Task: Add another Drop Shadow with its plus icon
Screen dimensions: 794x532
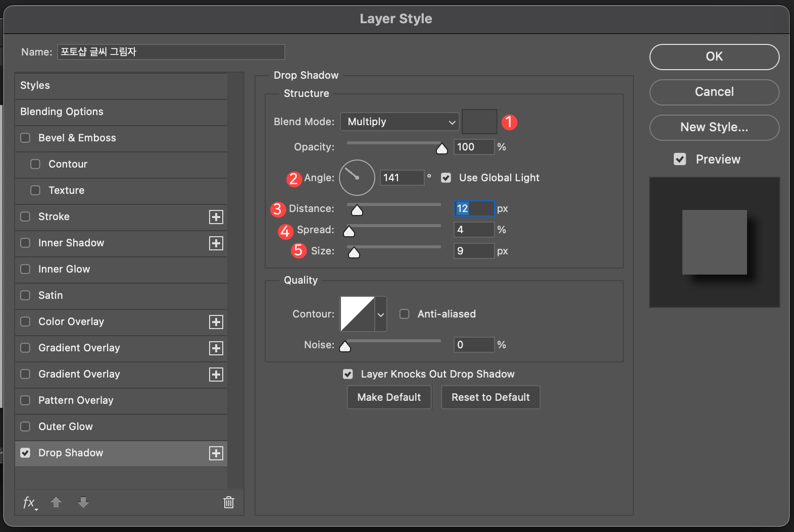Action: coord(216,453)
